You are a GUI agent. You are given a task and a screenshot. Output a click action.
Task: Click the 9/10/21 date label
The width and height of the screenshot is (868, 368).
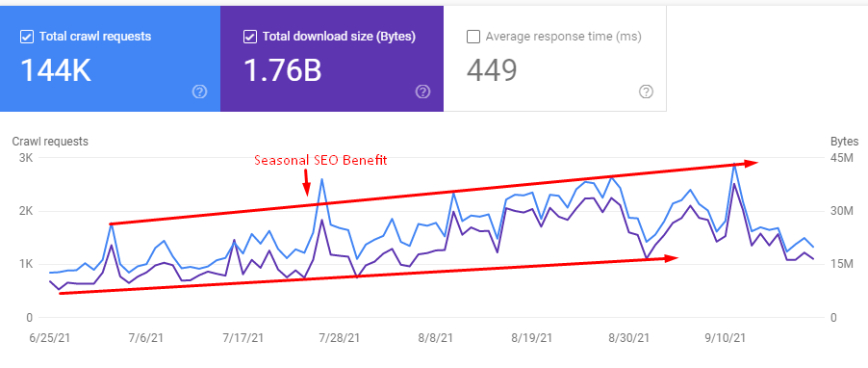point(726,337)
